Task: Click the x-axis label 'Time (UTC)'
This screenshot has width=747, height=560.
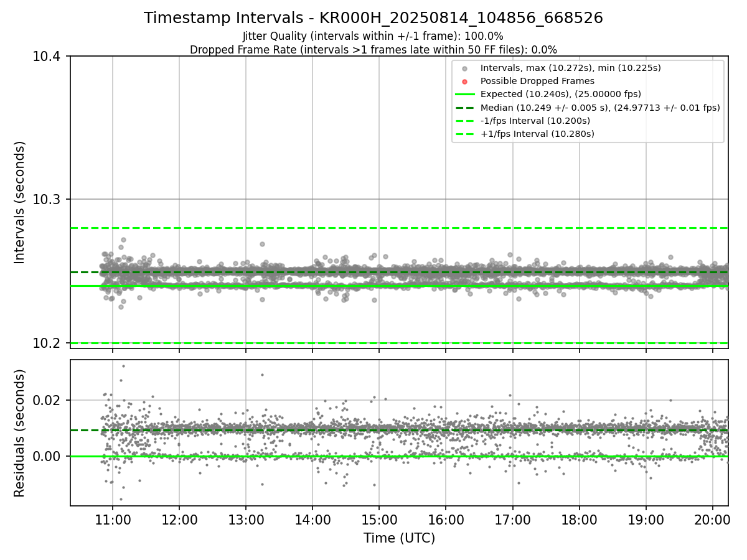Action: pyautogui.click(x=399, y=538)
